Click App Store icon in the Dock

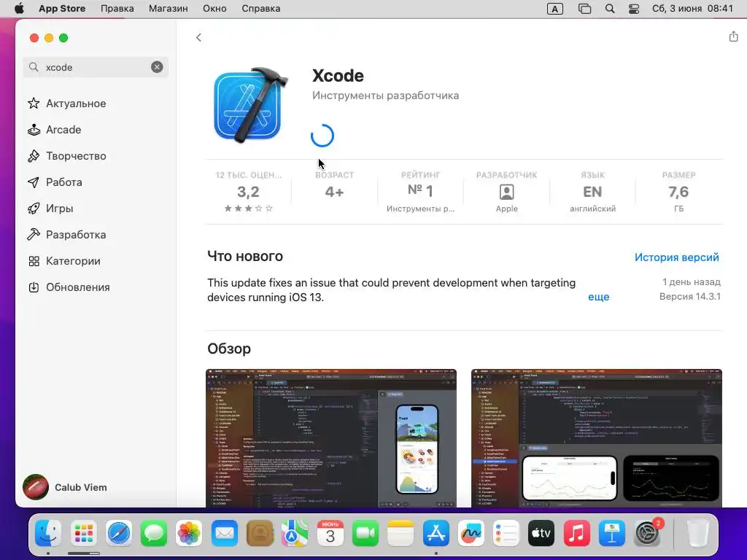click(436, 533)
